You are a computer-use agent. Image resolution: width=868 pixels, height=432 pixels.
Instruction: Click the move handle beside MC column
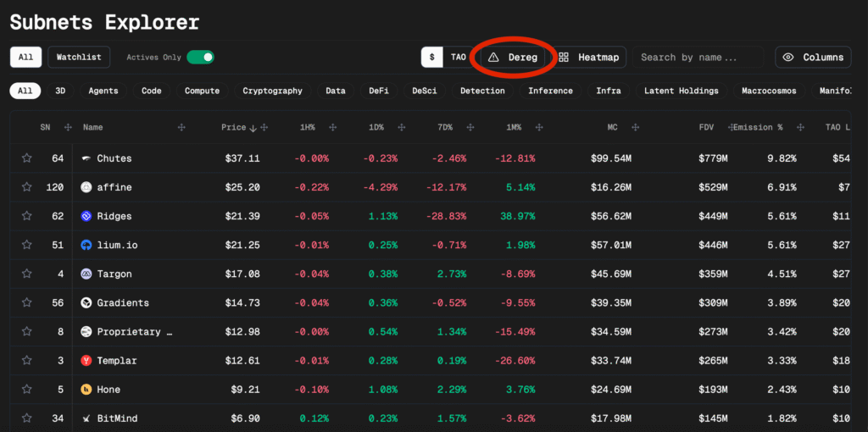(x=636, y=127)
